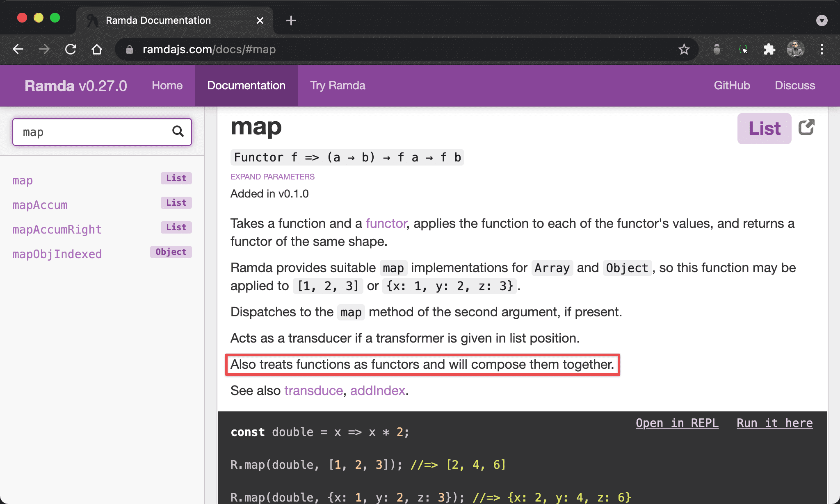
Task: Click Open in REPL
Action: tap(677, 423)
